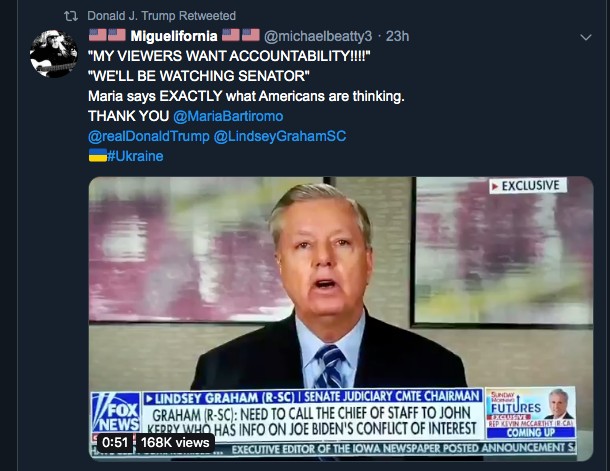Click the US flag emoji before username
Viewport: 610px width, 471px height.
point(107,35)
